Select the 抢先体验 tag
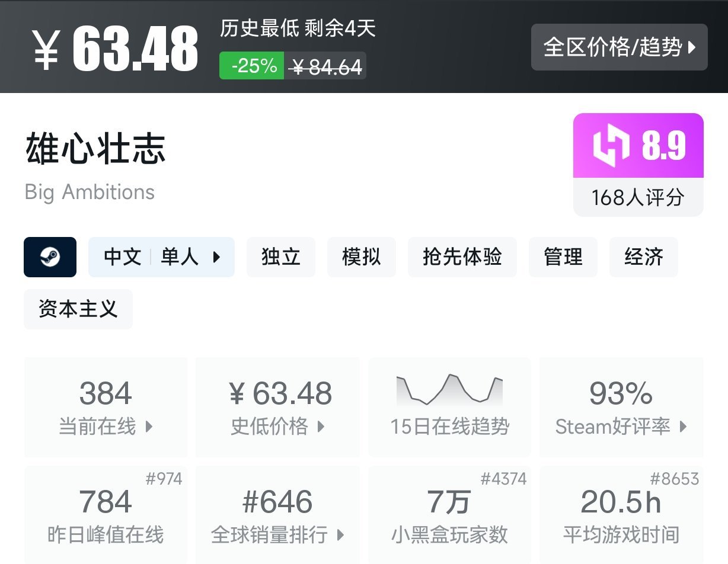This screenshot has height=564, width=728. click(462, 257)
